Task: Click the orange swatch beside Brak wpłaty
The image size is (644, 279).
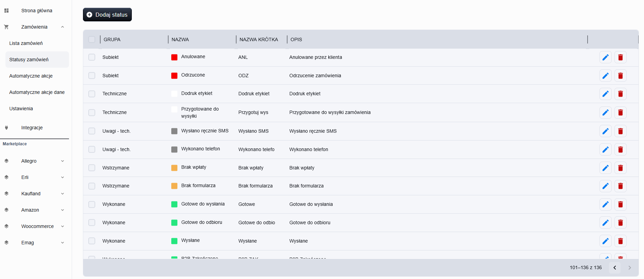Action: click(174, 168)
